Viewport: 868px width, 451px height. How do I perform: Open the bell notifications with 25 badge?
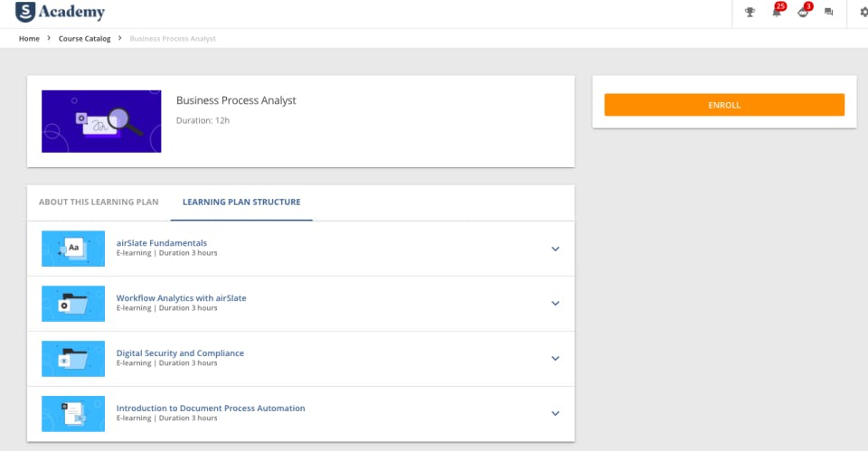(x=776, y=13)
